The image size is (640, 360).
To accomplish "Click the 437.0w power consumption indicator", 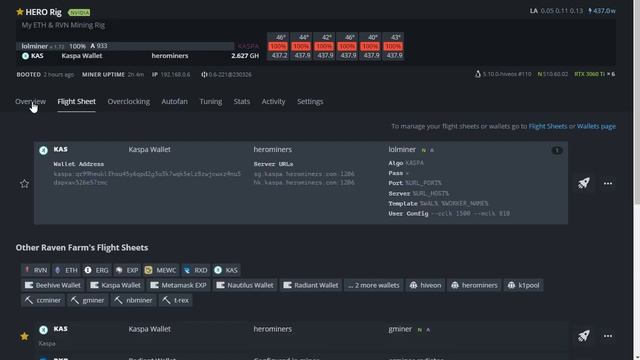I will tap(602, 11).
